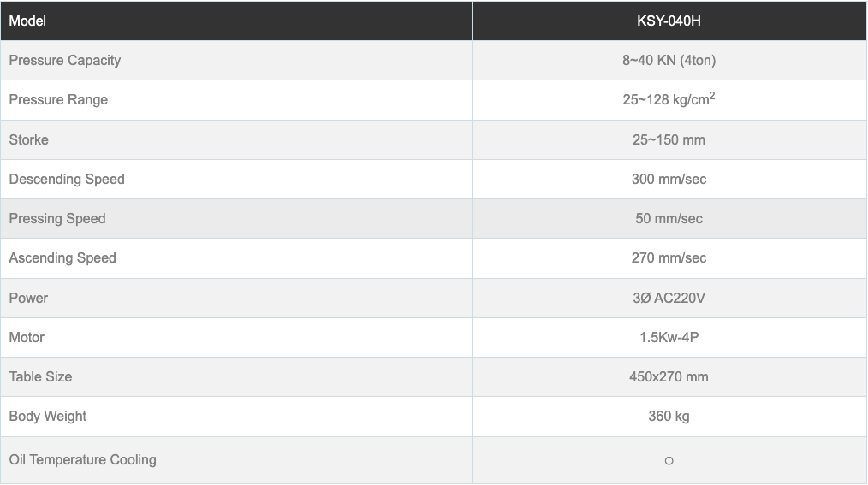The image size is (868, 485).
Task: Click the 3Ø AC220V power value
Action: click(x=669, y=298)
